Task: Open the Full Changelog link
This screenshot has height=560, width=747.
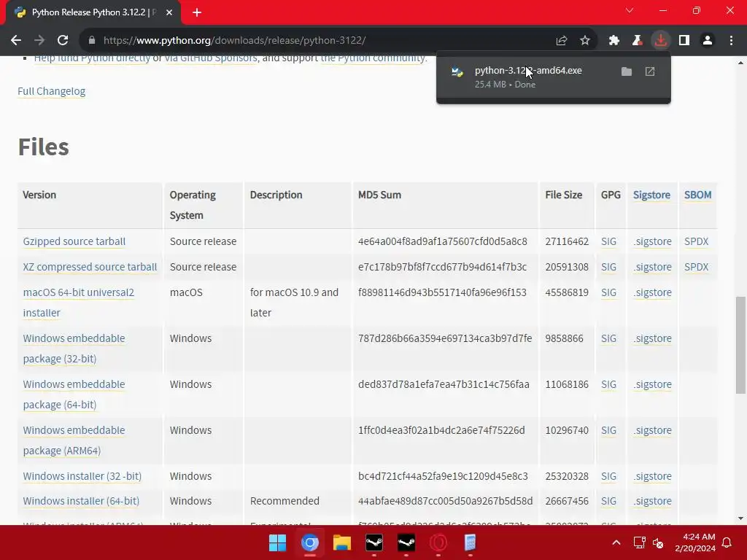Action: [x=52, y=91]
